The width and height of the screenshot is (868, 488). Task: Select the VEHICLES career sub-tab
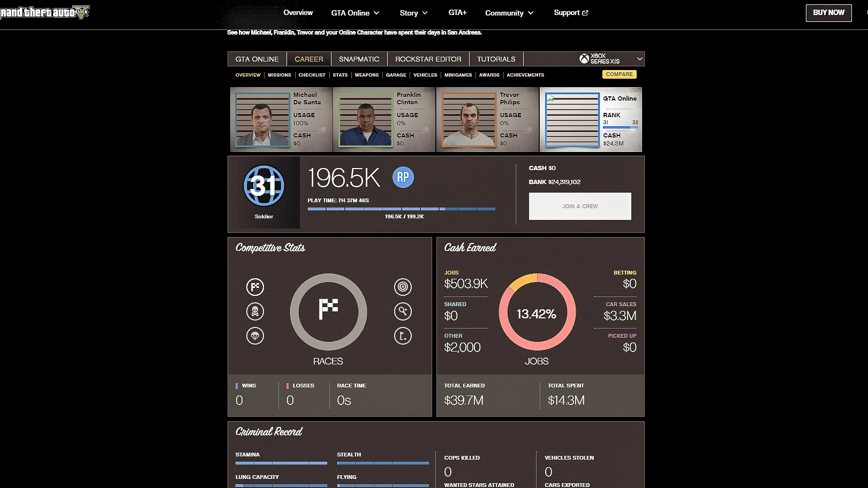click(425, 75)
